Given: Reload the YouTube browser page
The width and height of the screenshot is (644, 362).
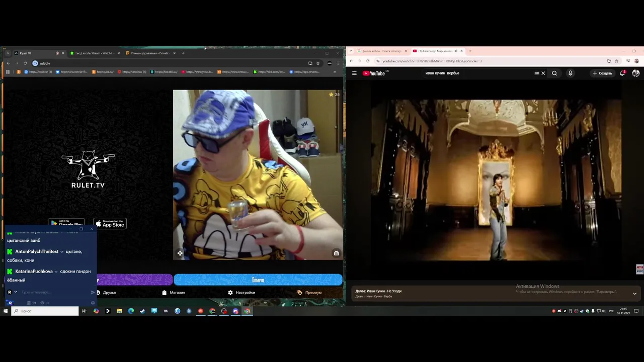Looking at the screenshot, I should coord(368,61).
